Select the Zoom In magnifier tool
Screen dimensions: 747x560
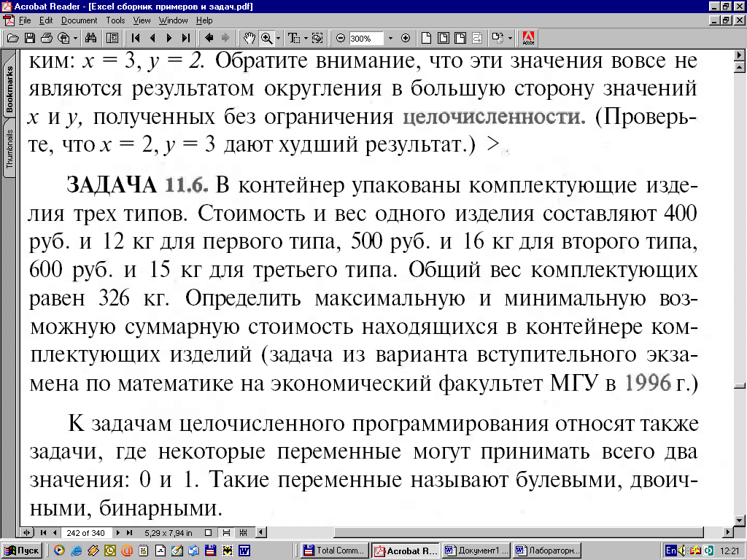(x=266, y=38)
